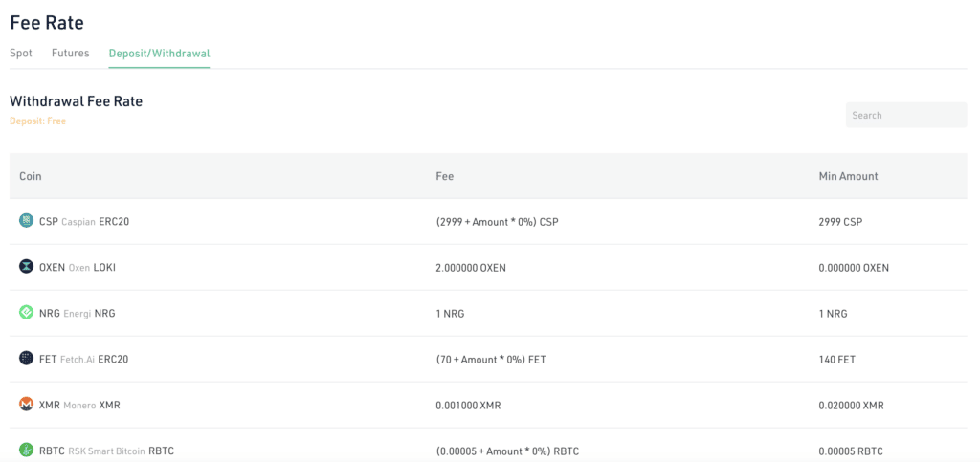Click the Withdrawal Fee Rate heading

coord(76,101)
